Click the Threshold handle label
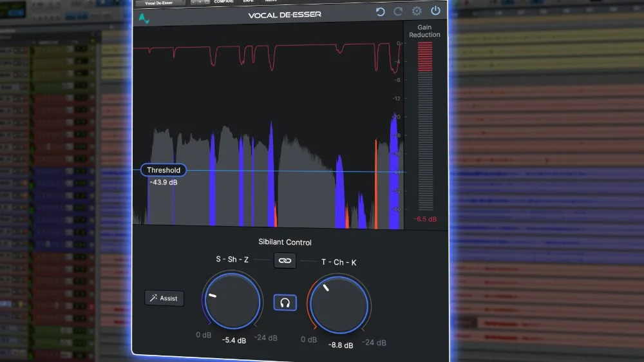 (x=163, y=169)
